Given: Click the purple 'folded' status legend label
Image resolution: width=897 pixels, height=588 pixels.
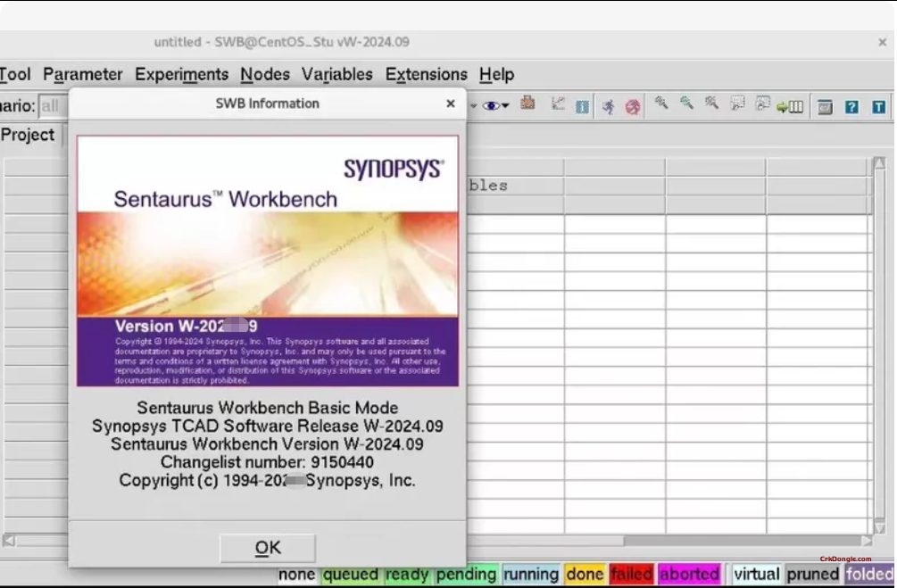Looking at the screenshot, I should [869, 574].
